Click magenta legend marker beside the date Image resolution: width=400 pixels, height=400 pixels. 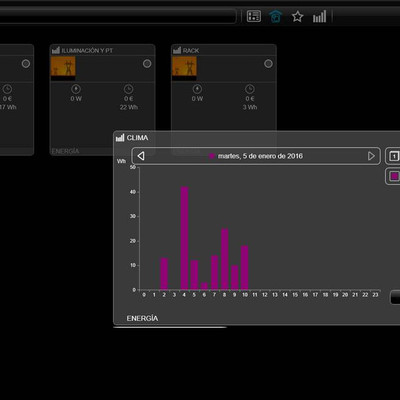coord(211,156)
